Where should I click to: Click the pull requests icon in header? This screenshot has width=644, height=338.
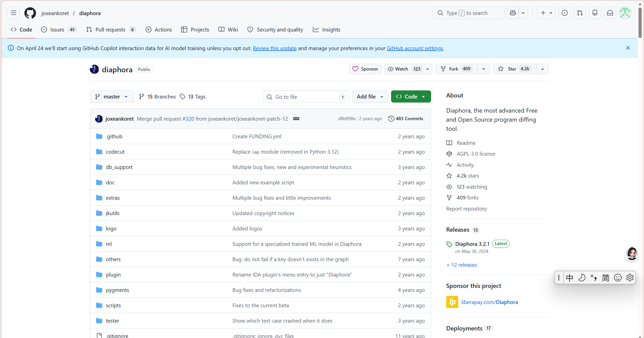(x=580, y=13)
